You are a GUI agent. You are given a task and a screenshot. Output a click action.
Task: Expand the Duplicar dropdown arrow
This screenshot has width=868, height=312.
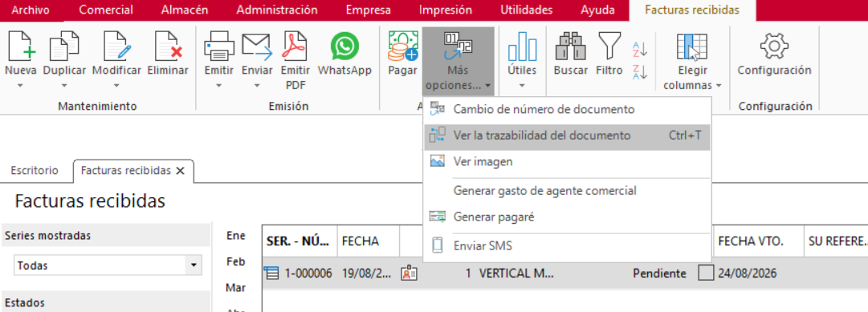point(64,86)
